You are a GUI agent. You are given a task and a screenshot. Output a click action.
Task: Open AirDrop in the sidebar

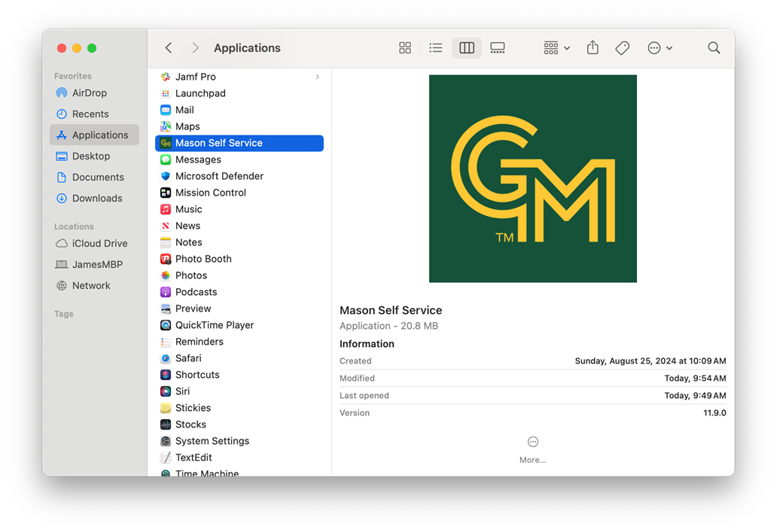[94, 93]
